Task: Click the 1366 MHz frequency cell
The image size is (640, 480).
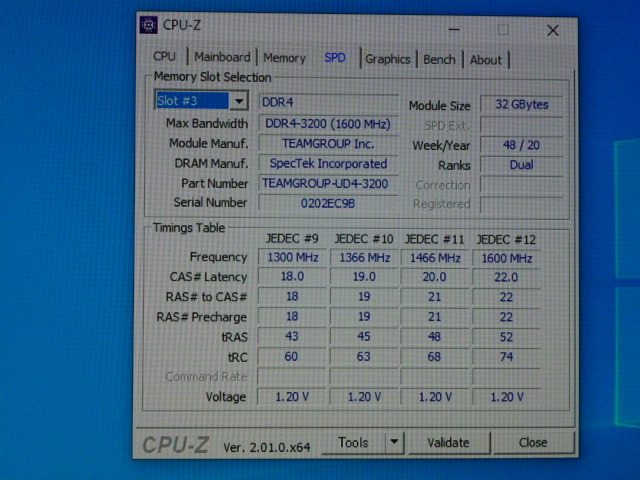Action: point(364,258)
